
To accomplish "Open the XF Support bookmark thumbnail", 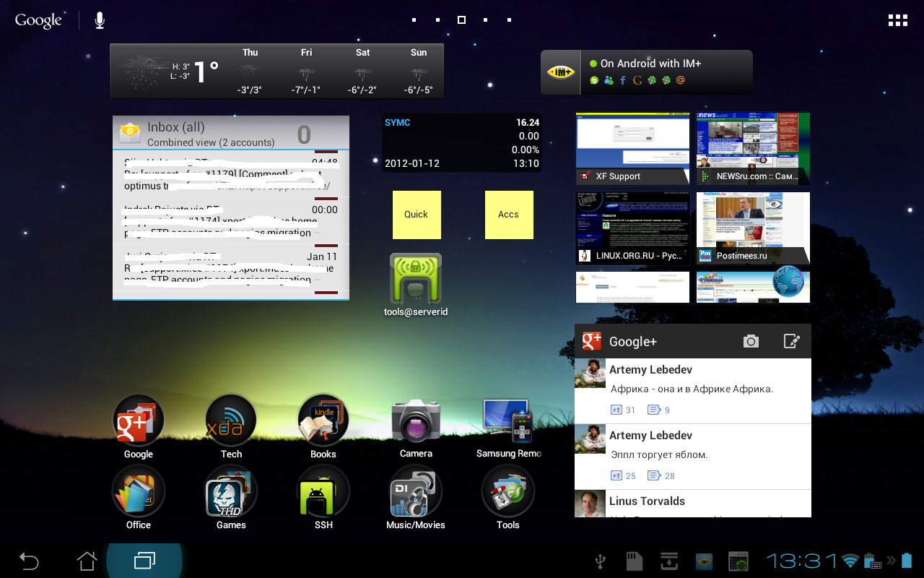I will pyautogui.click(x=632, y=148).
